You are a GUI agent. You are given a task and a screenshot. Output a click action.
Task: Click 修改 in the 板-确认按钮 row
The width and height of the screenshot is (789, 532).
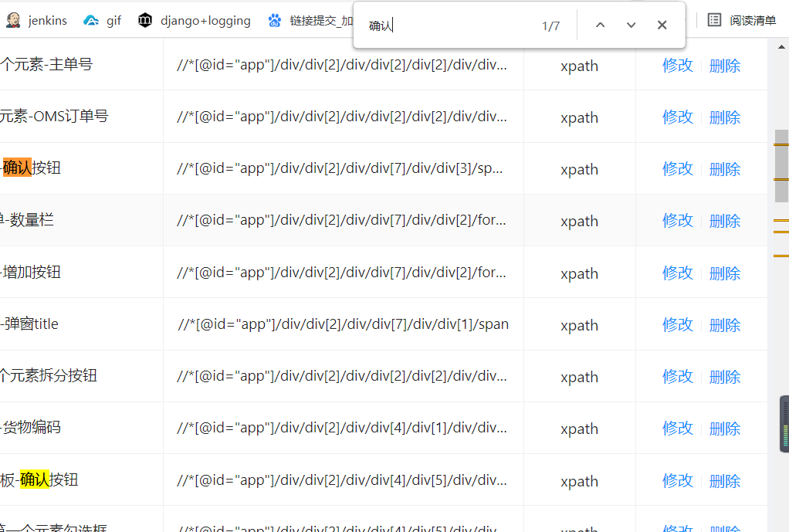tap(678, 481)
